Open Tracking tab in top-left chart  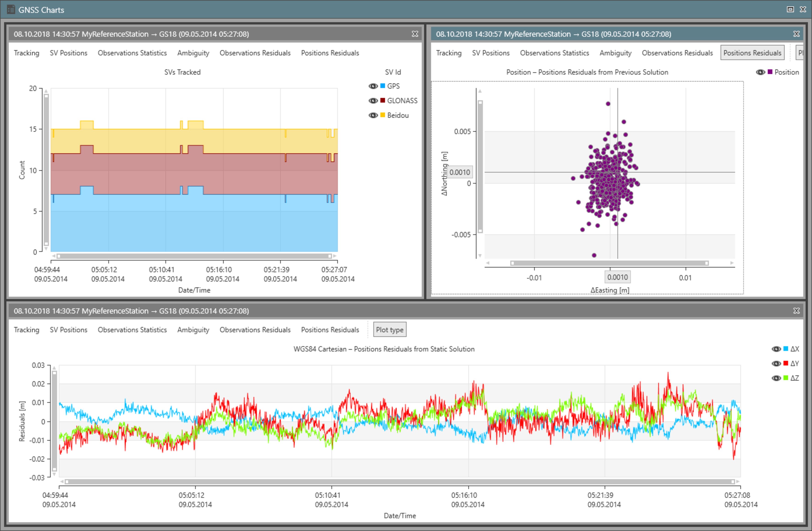click(27, 53)
